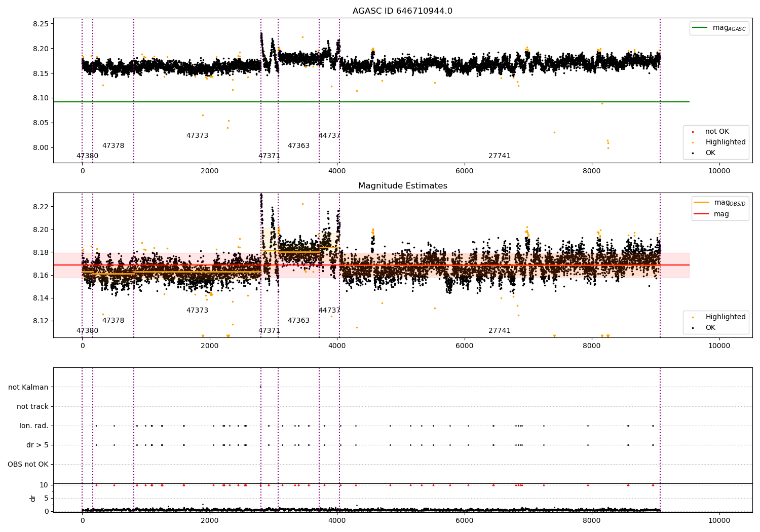Click the 'dr' y-axis label
This screenshot has height=532, width=760.
(x=33, y=498)
